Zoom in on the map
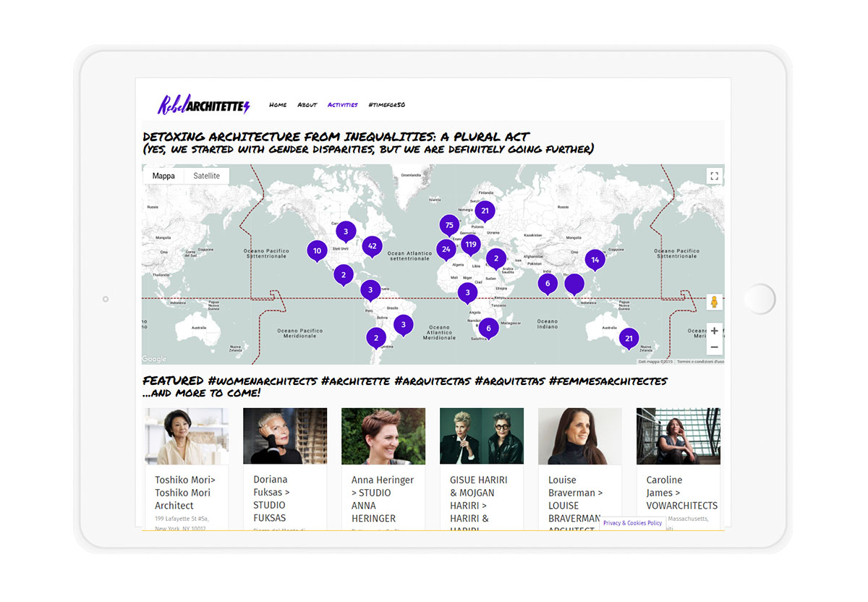 714,331
